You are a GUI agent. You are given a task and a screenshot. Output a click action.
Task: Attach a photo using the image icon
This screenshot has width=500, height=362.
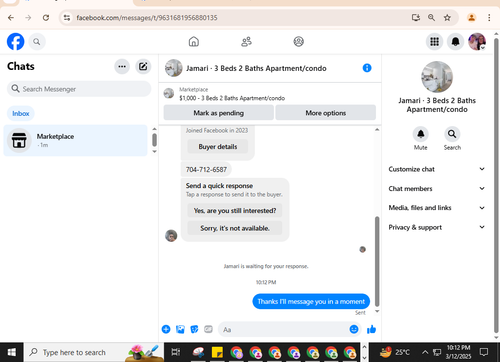[x=180, y=329]
